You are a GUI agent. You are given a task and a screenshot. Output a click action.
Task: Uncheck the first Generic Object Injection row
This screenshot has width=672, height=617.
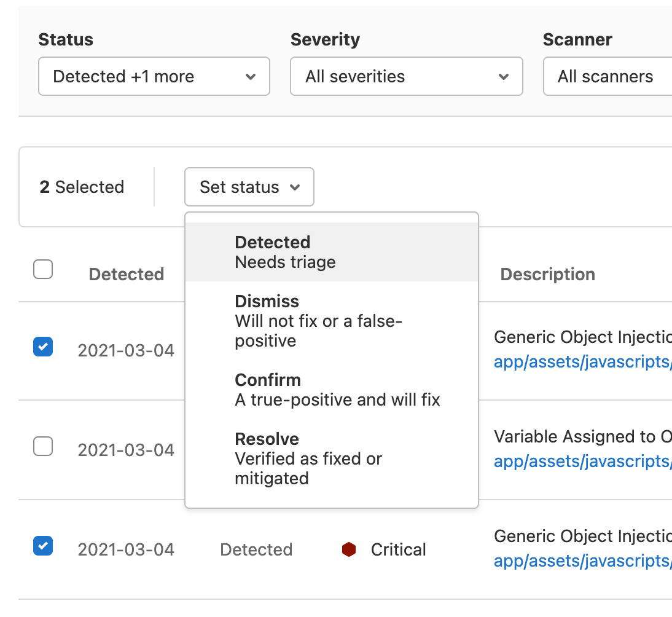(x=43, y=347)
